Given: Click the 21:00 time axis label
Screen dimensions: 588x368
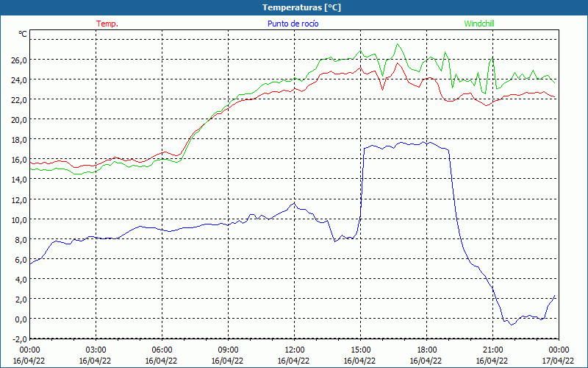Looking at the screenshot, I should coord(492,350).
